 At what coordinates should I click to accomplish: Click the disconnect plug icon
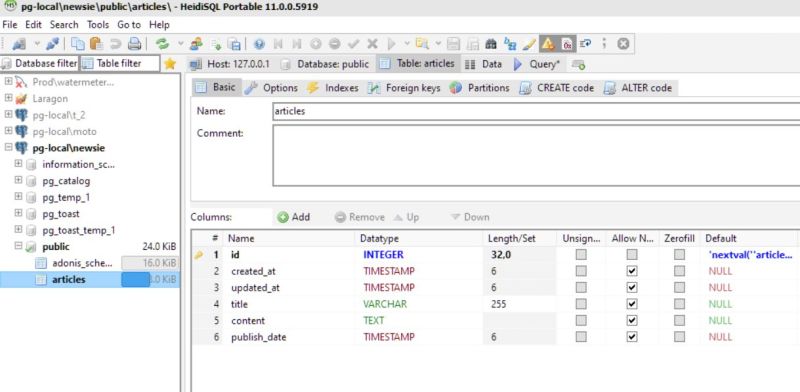pyautogui.click(x=53, y=44)
